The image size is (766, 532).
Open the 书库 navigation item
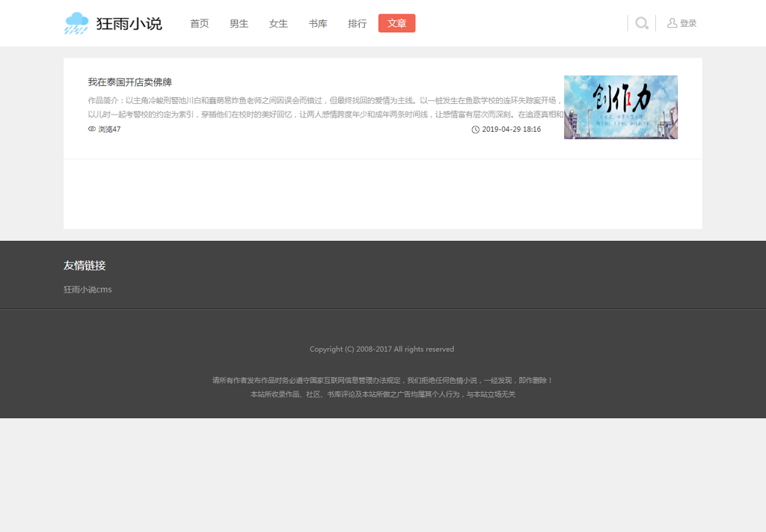tap(318, 23)
